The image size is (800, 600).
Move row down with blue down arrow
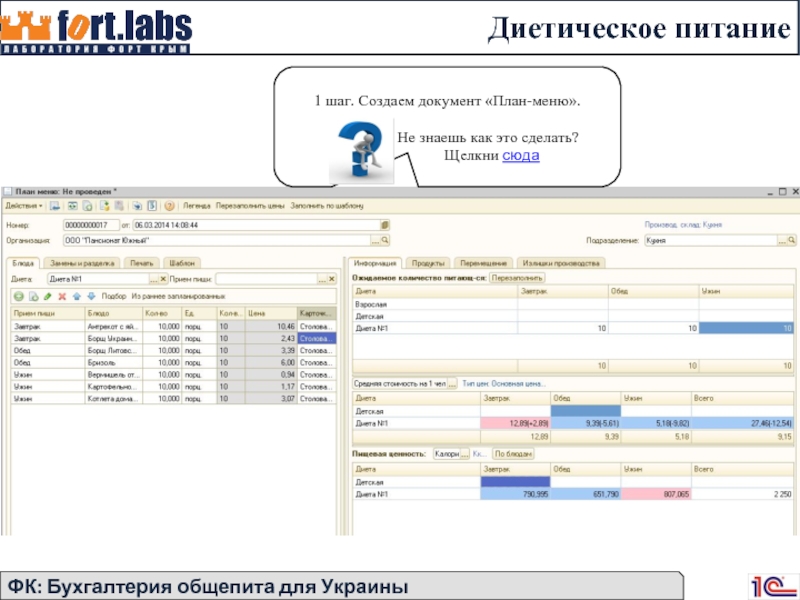[x=91, y=296]
